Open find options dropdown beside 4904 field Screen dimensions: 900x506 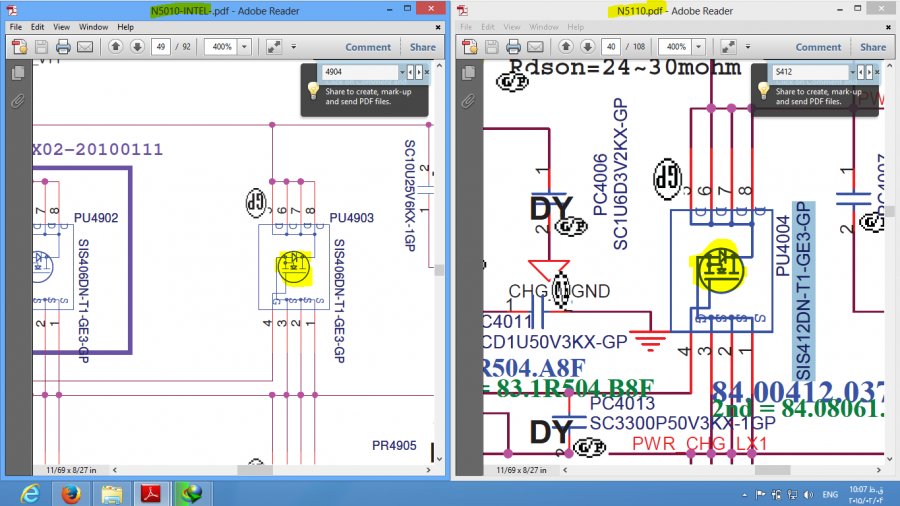point(402,72)
